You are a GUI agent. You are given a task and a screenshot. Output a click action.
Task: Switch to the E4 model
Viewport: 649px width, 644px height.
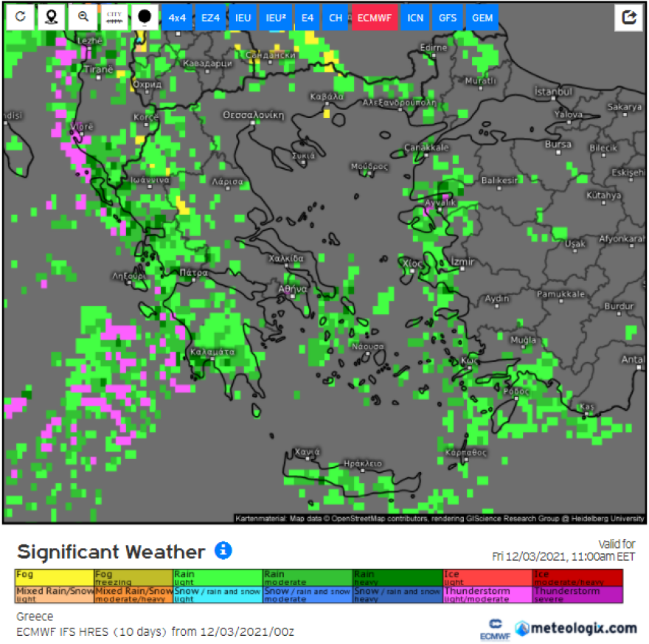(305, 18)
